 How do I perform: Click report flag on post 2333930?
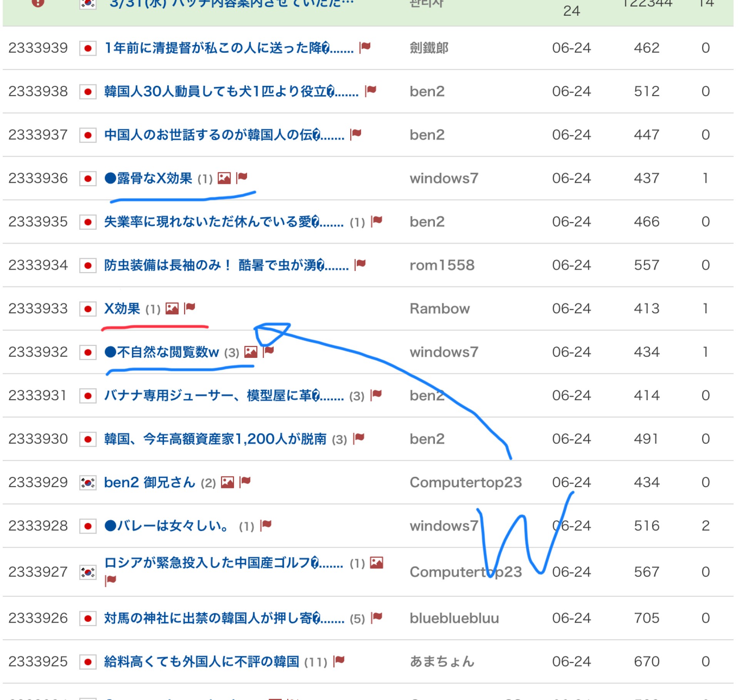(359, 439)
